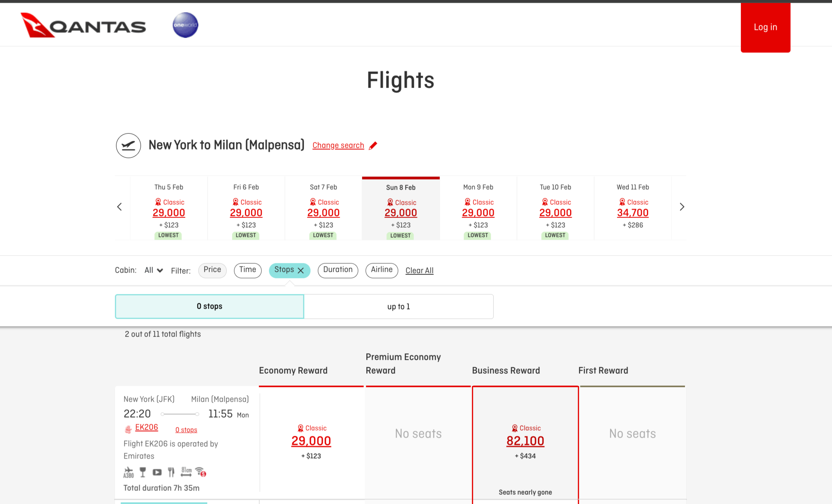Click the 81cm seat pitch icon
Screen dimensions: 832x504
pos(186,472)
